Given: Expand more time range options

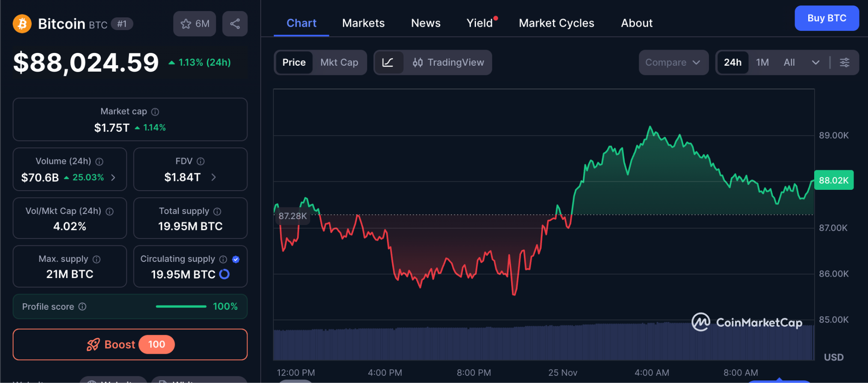Looking at the screenshot, I should click(815, 63).
